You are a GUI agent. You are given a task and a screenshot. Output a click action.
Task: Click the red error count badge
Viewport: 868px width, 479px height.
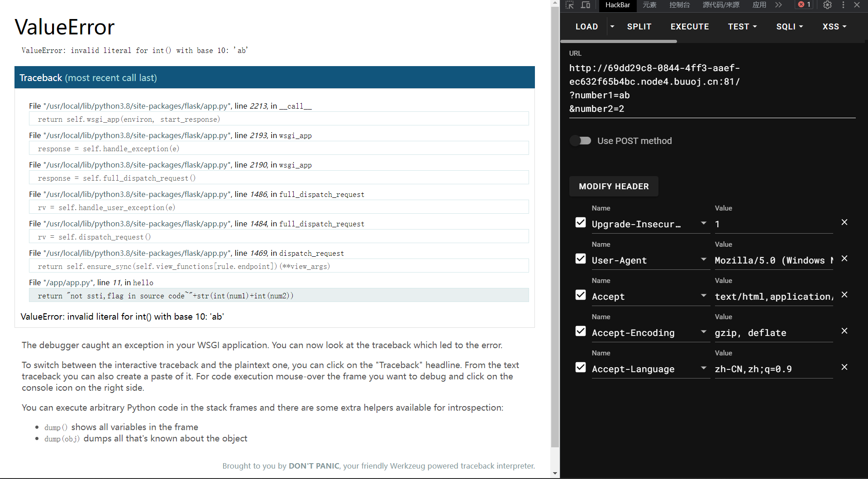(804, 5)
